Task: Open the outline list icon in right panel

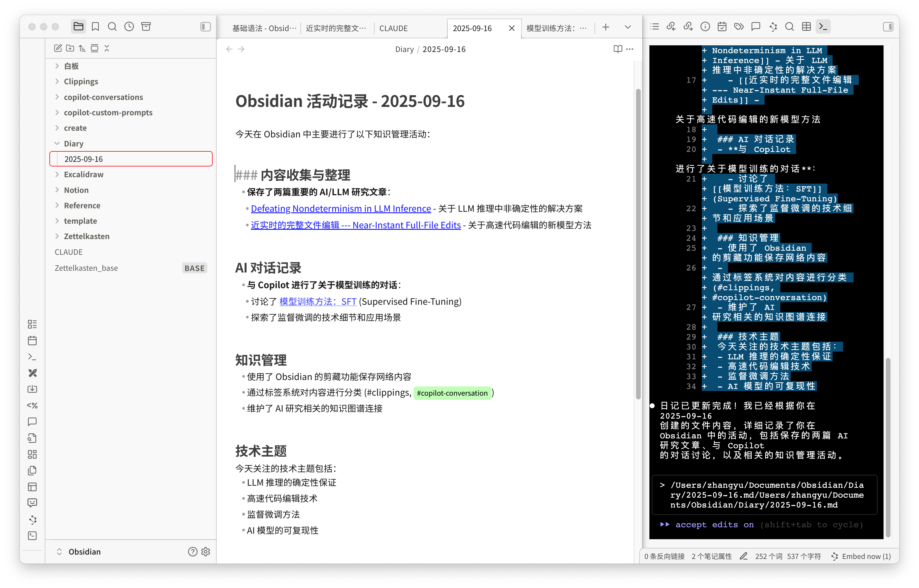Action: pos(655,26)
